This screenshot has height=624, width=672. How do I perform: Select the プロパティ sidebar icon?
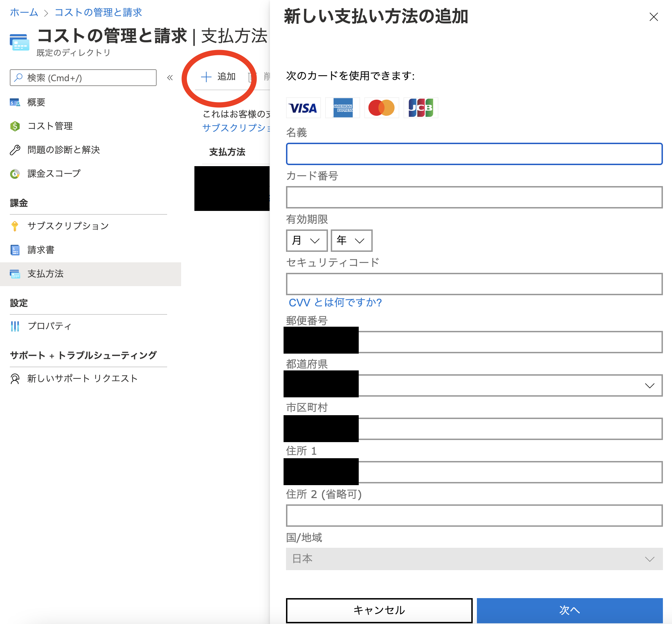pyautogui.click(x=15, y=326)
